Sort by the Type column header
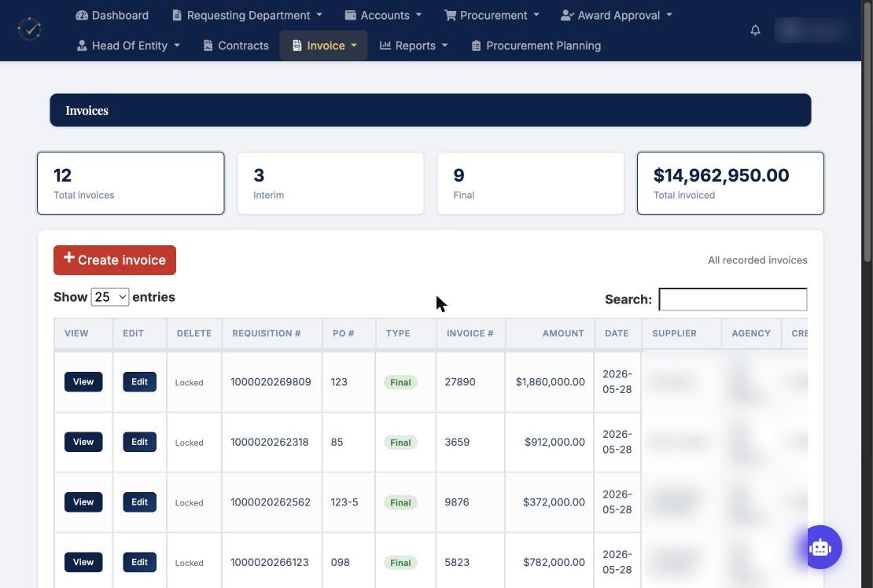The width and height of the screenshot is (873, 588). coord(406,333)
